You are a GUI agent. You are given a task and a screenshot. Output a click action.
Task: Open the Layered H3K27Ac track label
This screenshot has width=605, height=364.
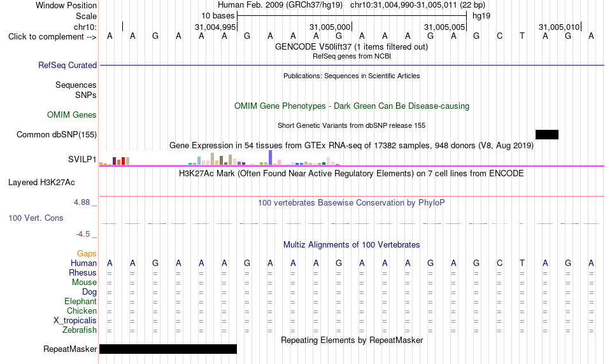click(x=41, y=183)
